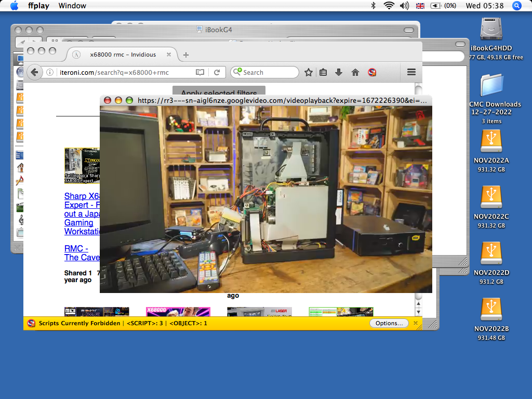The width and height of the screenshot is (532, 399).
Task: Click NoScript icon in notification bar
Action: (x=31, y=323)
